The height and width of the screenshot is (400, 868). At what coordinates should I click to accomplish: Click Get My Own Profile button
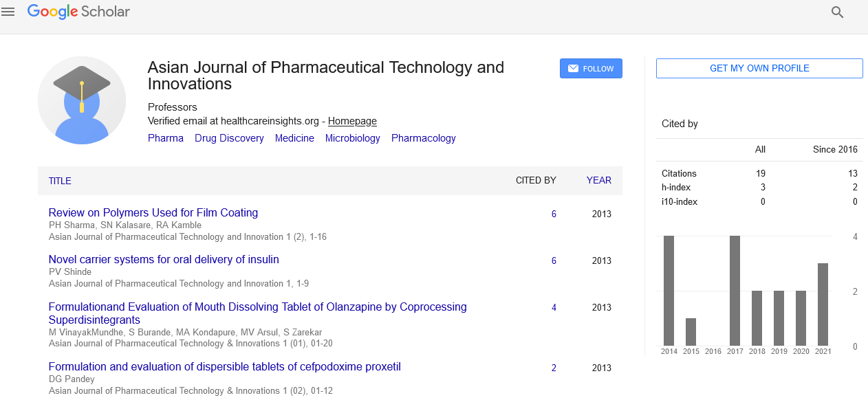(x=759, y=68)
